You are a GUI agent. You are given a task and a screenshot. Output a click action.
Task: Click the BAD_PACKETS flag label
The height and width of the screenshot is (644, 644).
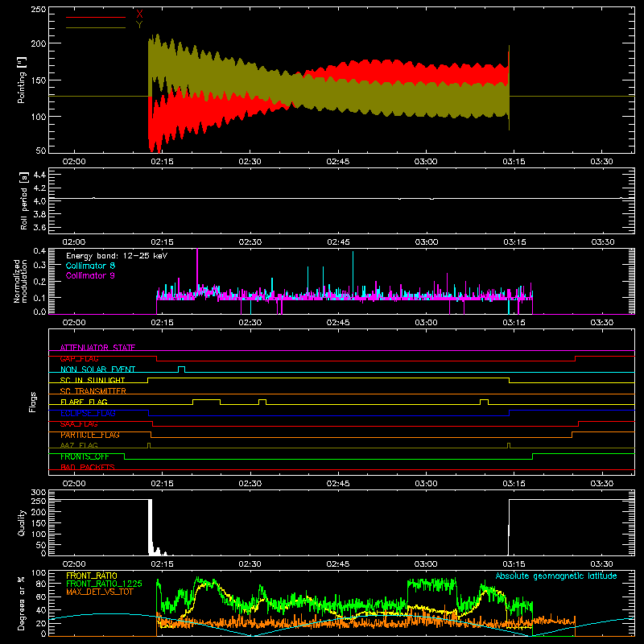tap(88, 467)
